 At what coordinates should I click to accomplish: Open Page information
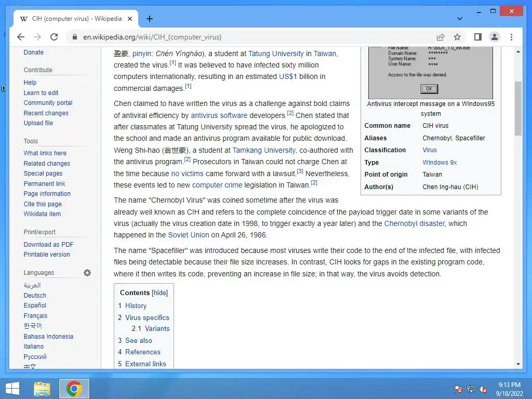click(47, 193)
